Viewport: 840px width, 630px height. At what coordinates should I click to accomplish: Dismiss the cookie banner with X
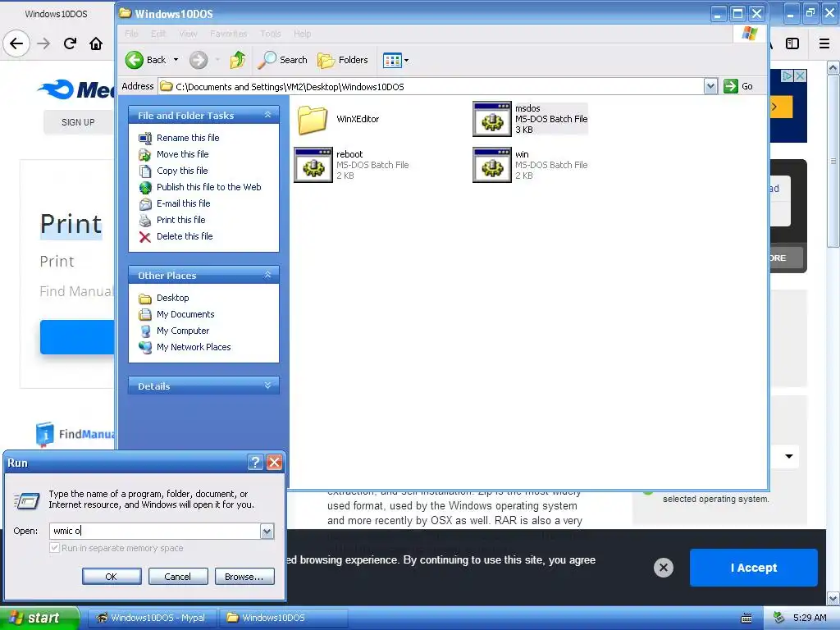(x=663, y=568)
